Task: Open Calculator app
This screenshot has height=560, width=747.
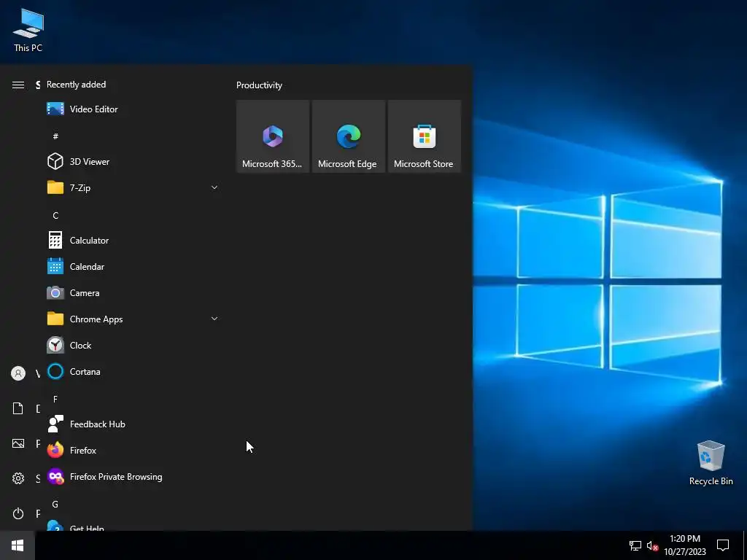Action: coord(133,241)
